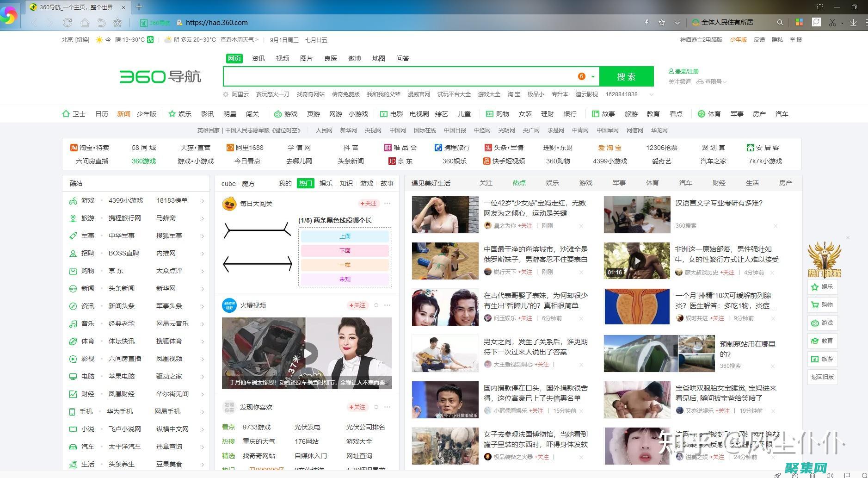This screenshot has height=478, width=868.
Task: Switch to the 图片 search tab
Action: (307, 58)
